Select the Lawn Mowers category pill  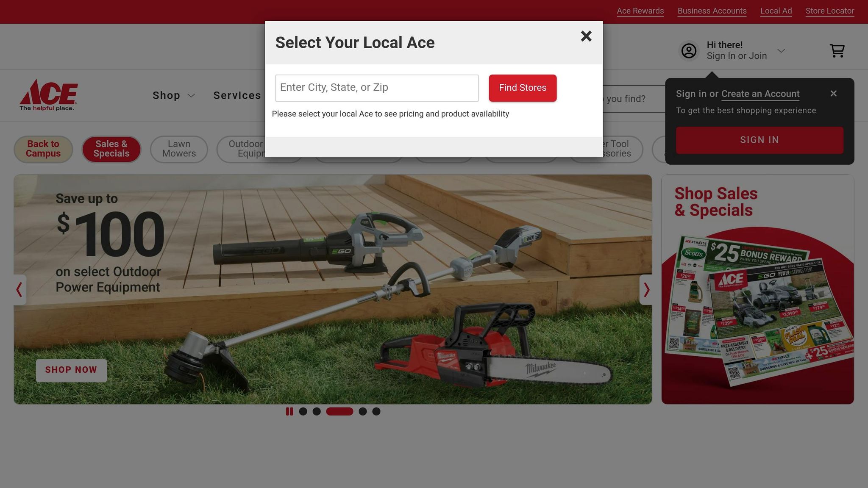pyautogui.click(x=179, y=149)
